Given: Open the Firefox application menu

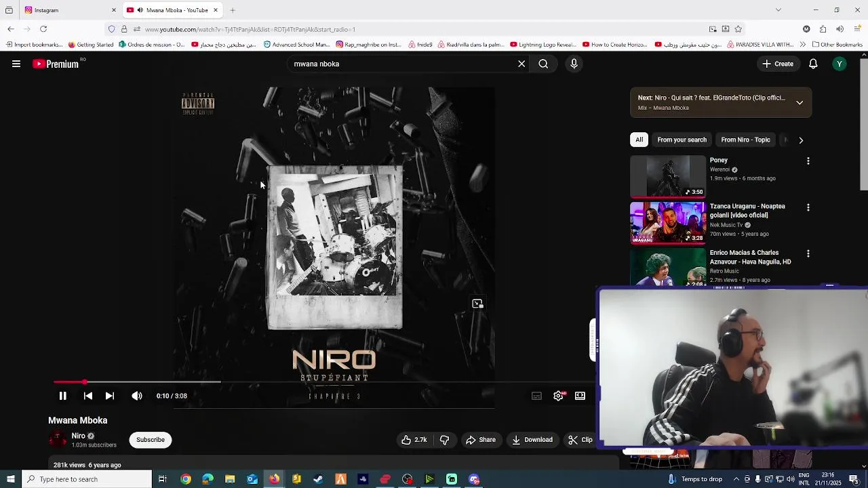Looking at the screenshot, I should coord(856,29).
